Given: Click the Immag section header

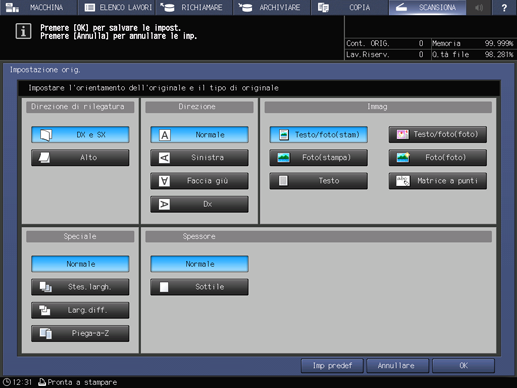Looking at the screenshot, I should (x=378, y=107).
